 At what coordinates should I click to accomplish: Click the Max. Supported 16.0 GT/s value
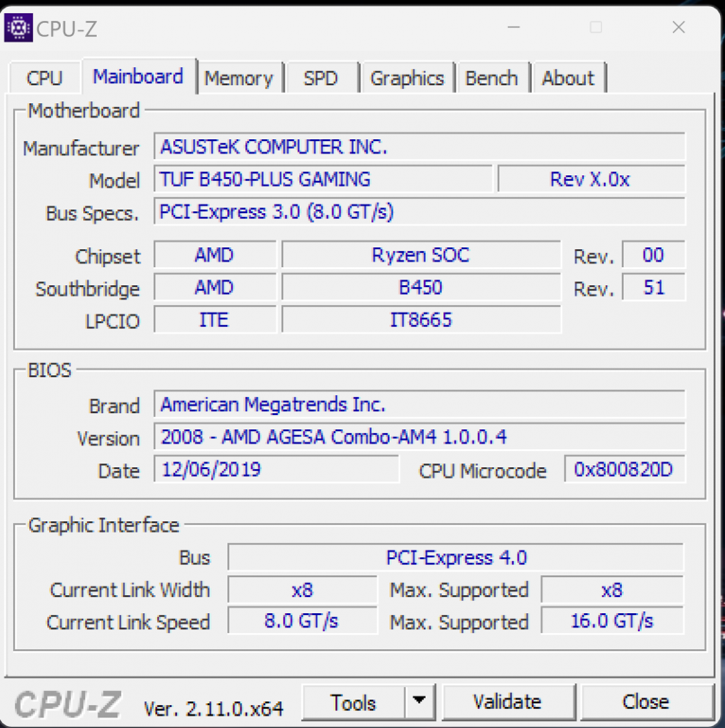(x=612, y=621)
